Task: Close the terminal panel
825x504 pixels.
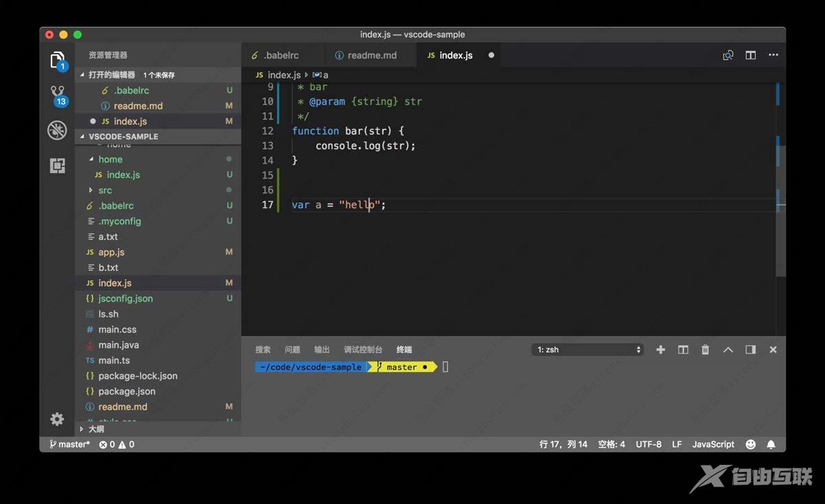Action: click(x=773, y=350)
